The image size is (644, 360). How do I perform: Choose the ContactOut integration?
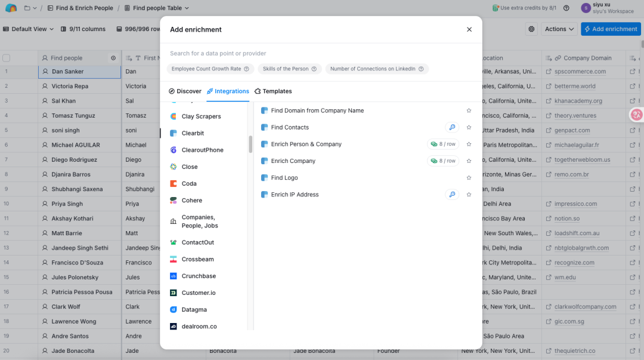197,242
